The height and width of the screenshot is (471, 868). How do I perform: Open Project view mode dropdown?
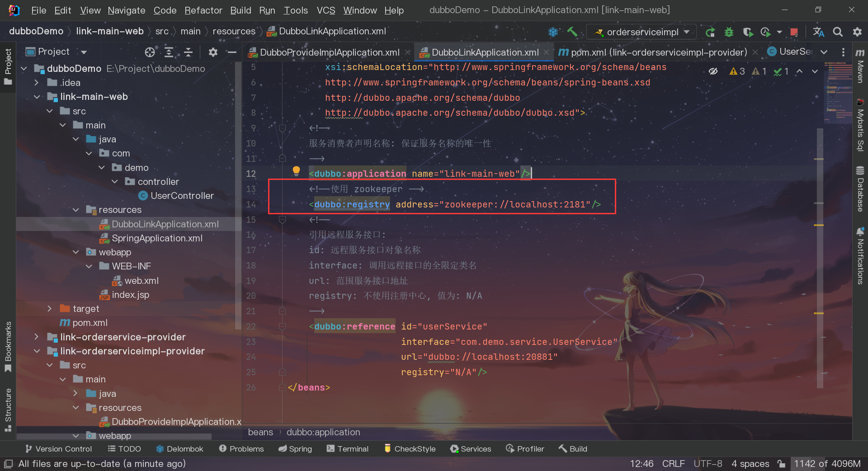tap(84, 52)
